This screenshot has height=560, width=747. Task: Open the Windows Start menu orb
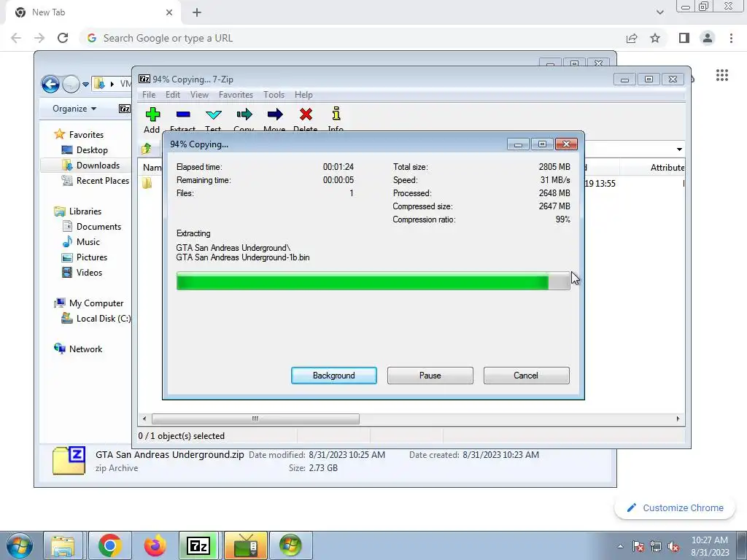(19, 545)
